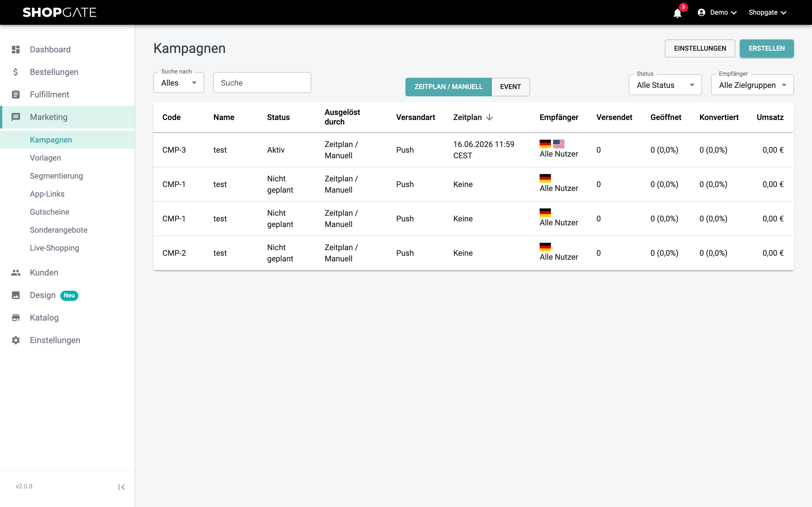The image size is (812, 507).
Task: Open Segmentierung submenu item
Action: (56, 176)
